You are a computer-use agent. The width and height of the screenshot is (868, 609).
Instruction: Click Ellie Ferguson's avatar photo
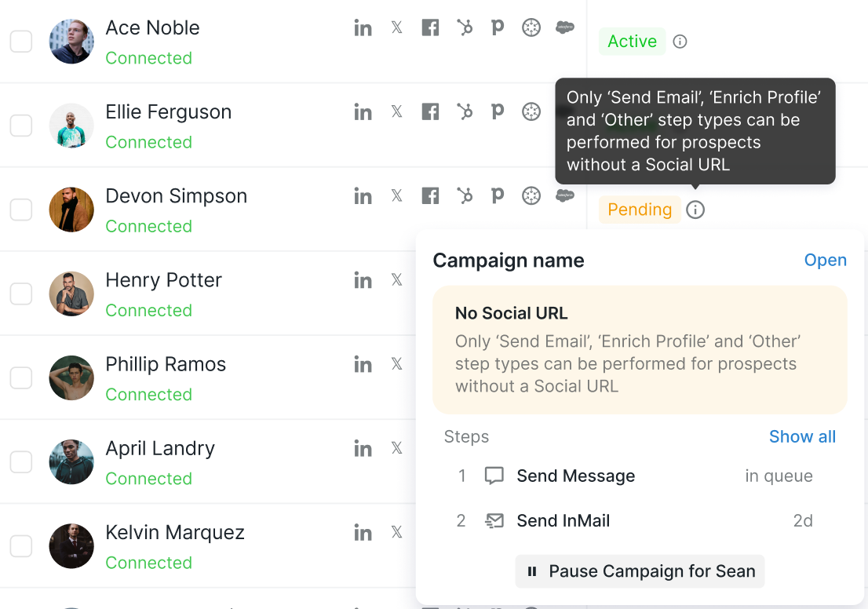coord(71,126)
